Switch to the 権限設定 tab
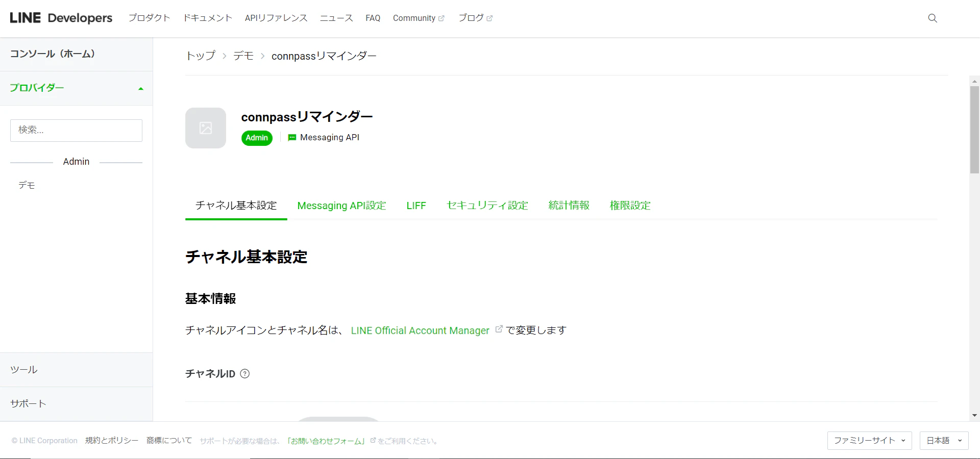Screen dimensions: 980x459 (630, 206)
